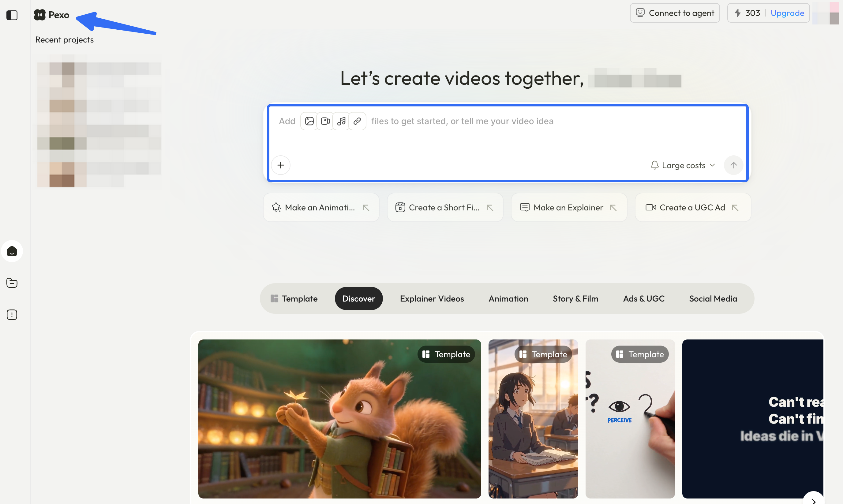Screen dimensions: 843x504
Task: Click Template badge on squirrel thumbnail
Action: (446, 354)
